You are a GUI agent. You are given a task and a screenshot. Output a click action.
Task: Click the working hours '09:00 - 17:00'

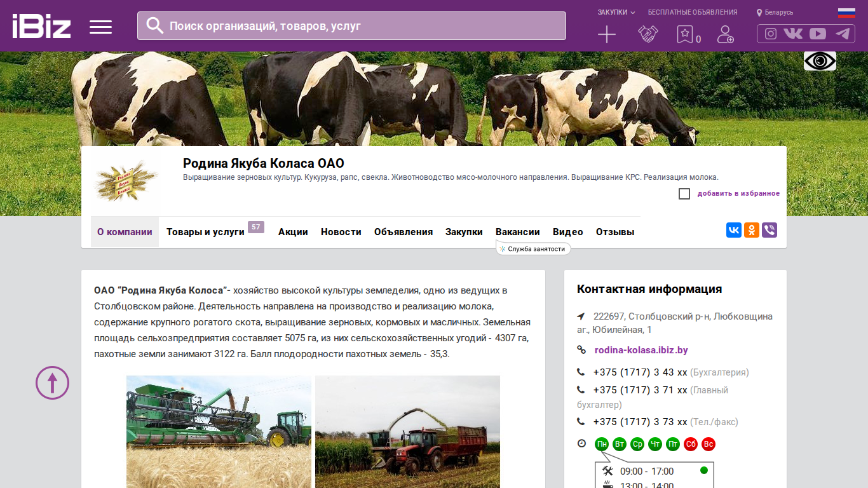[x=647, y=471]
